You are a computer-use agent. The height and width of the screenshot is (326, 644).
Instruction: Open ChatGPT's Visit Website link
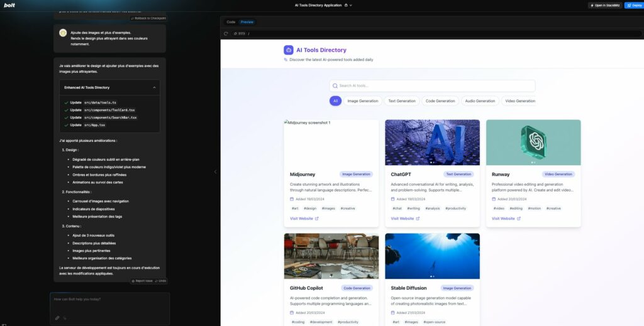pos(405,219)
